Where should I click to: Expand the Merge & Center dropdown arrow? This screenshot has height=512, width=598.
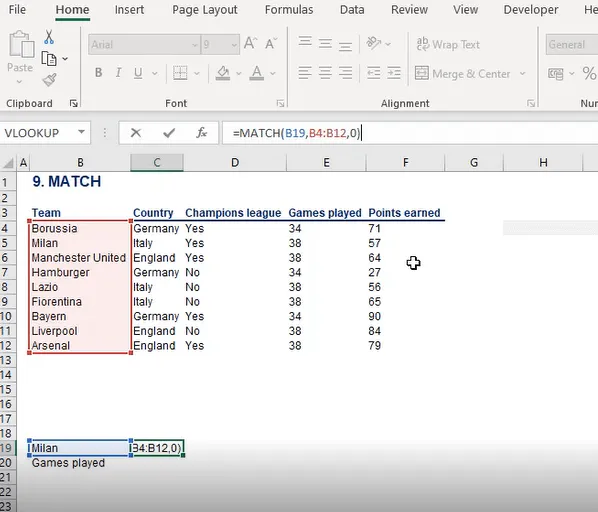[x=522, y=73]
